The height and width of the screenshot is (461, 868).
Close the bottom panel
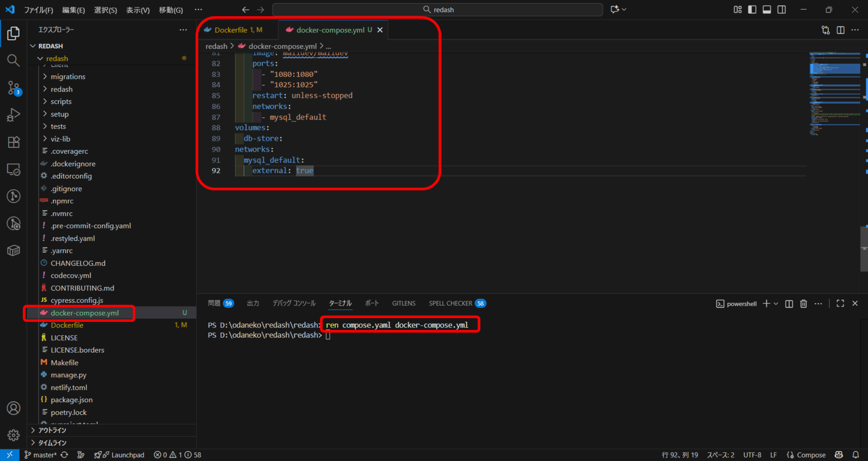click(855, 303)
